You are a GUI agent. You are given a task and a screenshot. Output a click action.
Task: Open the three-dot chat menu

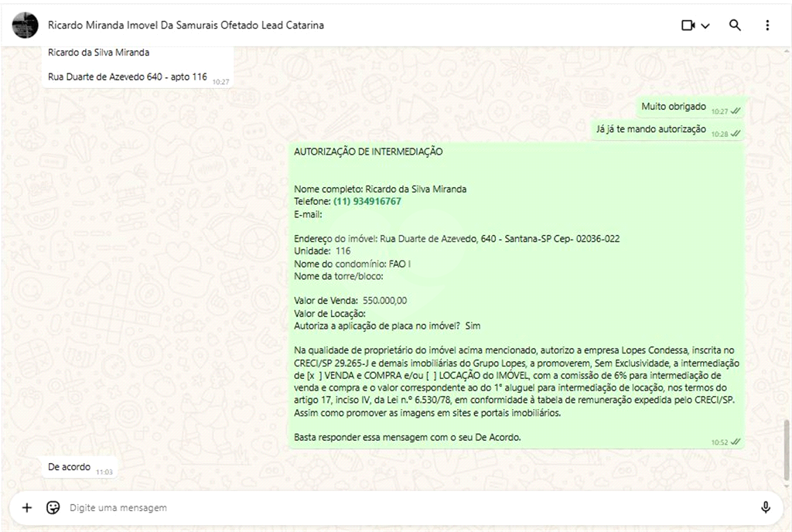(767, 26)
